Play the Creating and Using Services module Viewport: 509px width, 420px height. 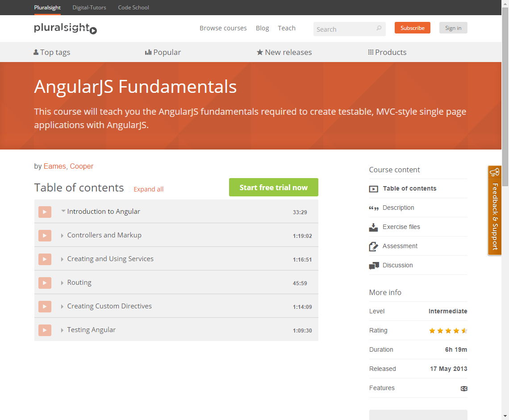coord(45,259)
